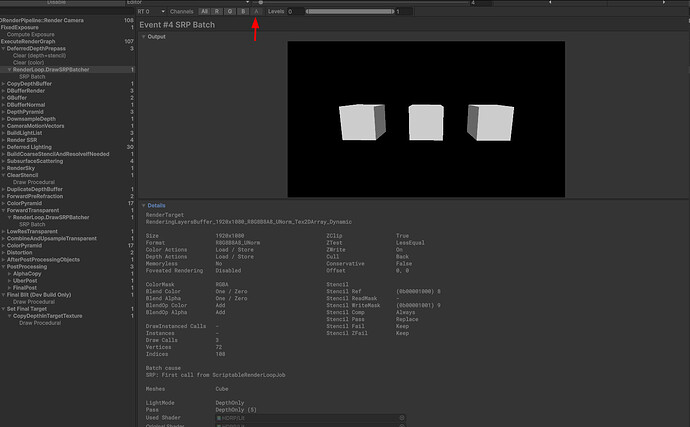Click the Levels minimum value field
This screenshot has width=690, height=427.
point(295,11)
